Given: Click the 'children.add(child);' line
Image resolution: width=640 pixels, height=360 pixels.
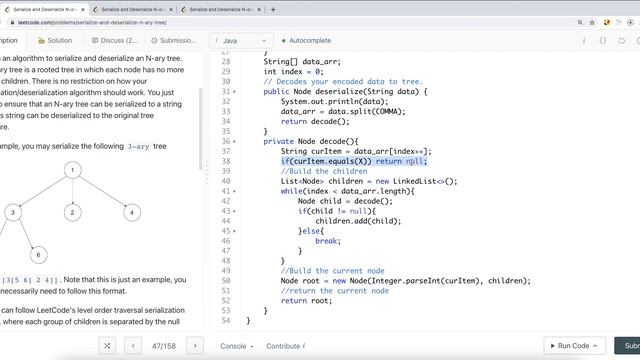Looking at the screenshot, I should (358, 221).
